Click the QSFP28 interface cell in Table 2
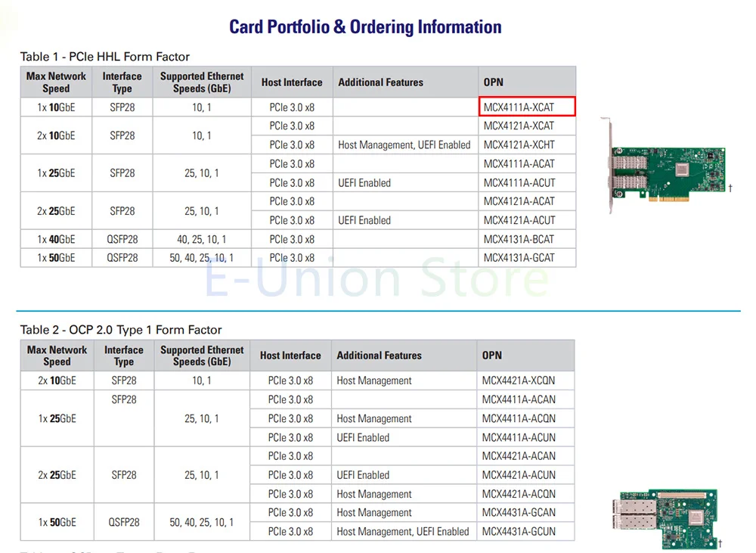The width and height of the screenshot is (756, 553). tap(123, 522)
